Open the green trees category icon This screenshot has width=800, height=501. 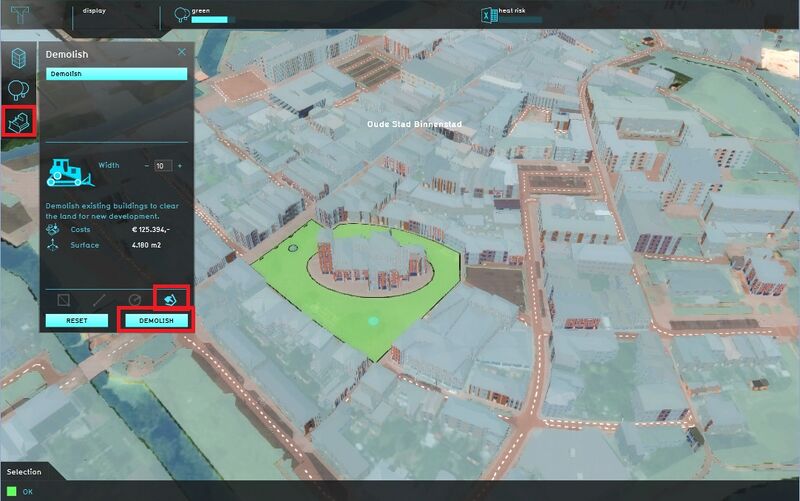[19, 91]
